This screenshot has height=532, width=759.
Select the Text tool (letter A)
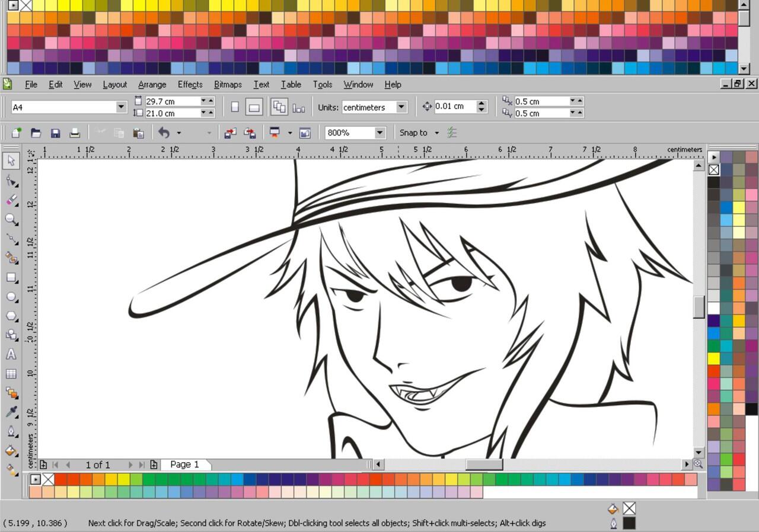click(11, 354)
